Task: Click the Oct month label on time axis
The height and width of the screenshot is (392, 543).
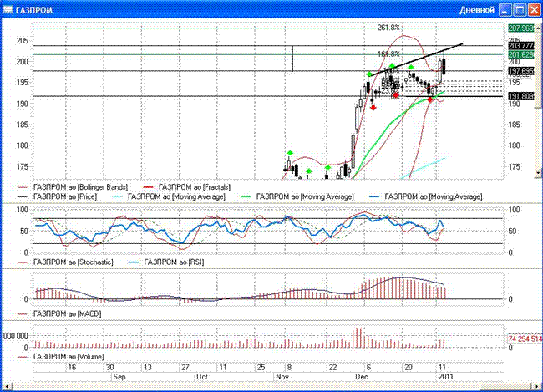Action: (202, 377)
